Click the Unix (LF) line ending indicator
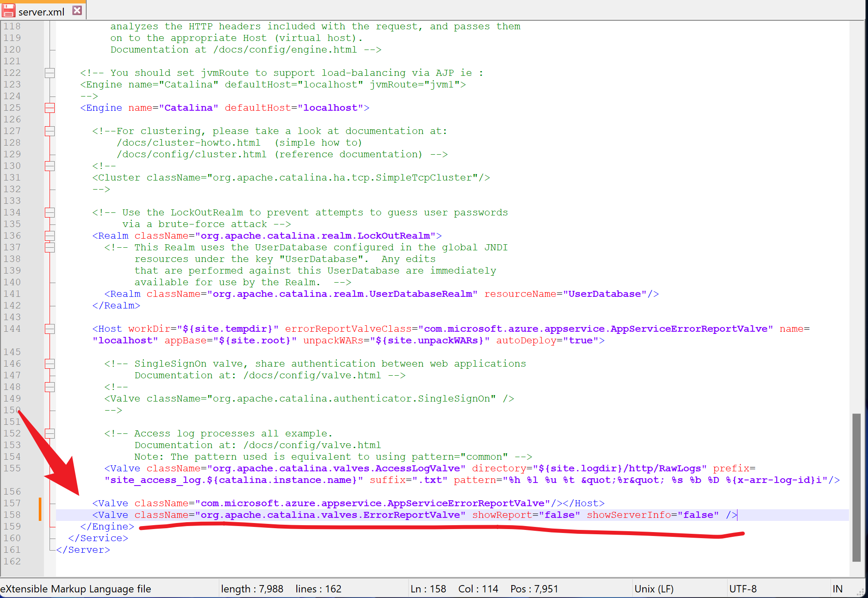This screenshot has width=868, height=598. [x=653, y=589]
